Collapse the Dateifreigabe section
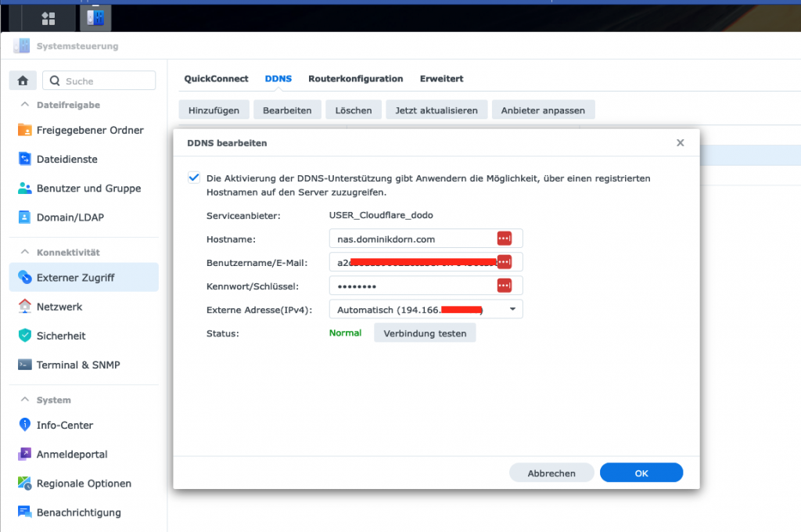The height and width of the screenshot is (532, 801). click(23, 105)
